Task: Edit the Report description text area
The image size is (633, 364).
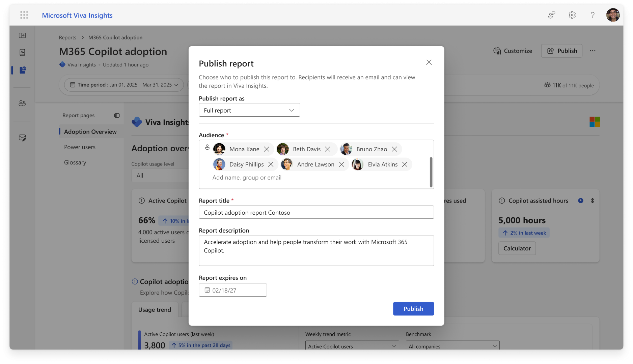Action: [316, 250]
